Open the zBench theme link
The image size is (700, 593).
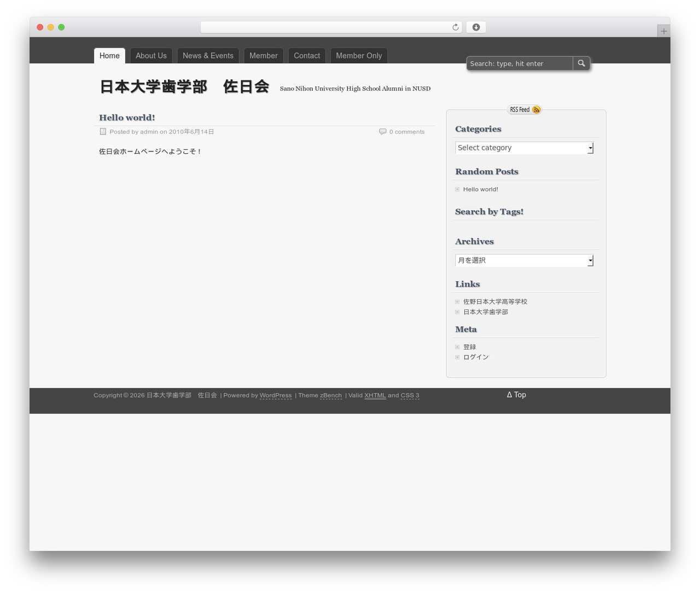[x=331, y=396]
